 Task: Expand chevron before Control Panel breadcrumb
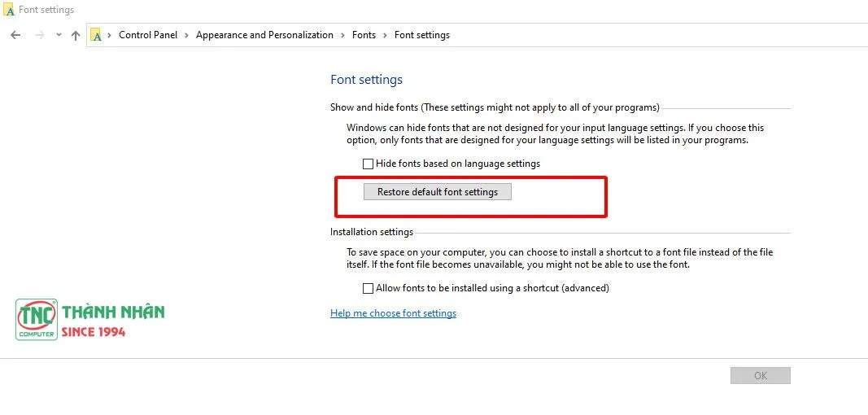point(110,35)
